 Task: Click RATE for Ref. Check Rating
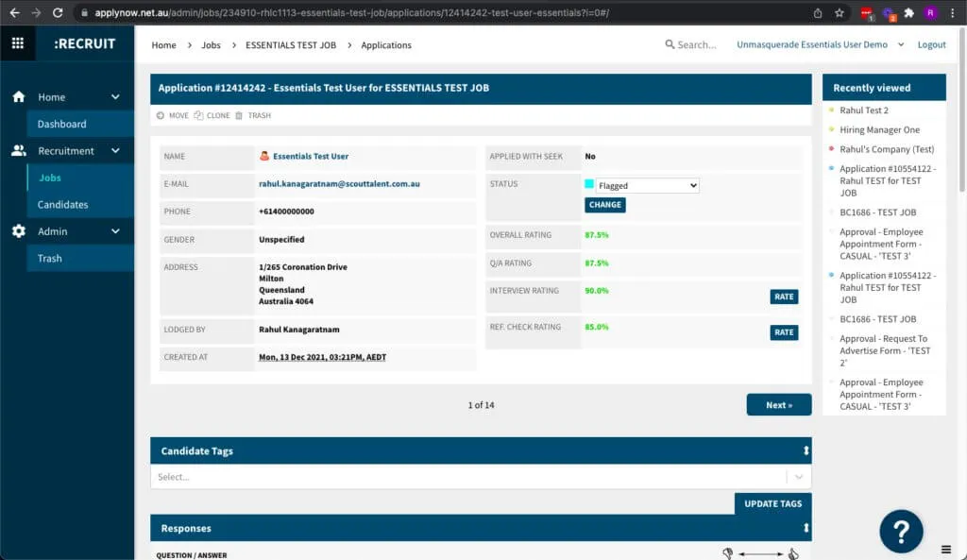(784, 332)
